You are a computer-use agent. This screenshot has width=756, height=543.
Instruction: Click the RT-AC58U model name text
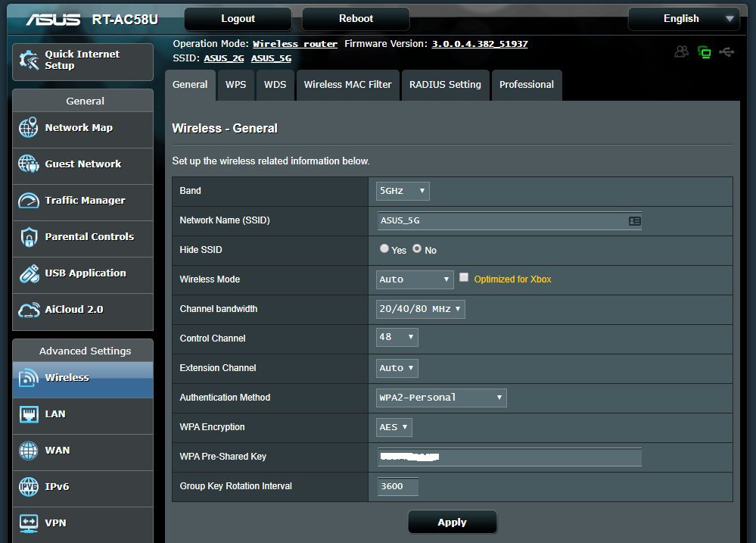(x=125, y=19)
